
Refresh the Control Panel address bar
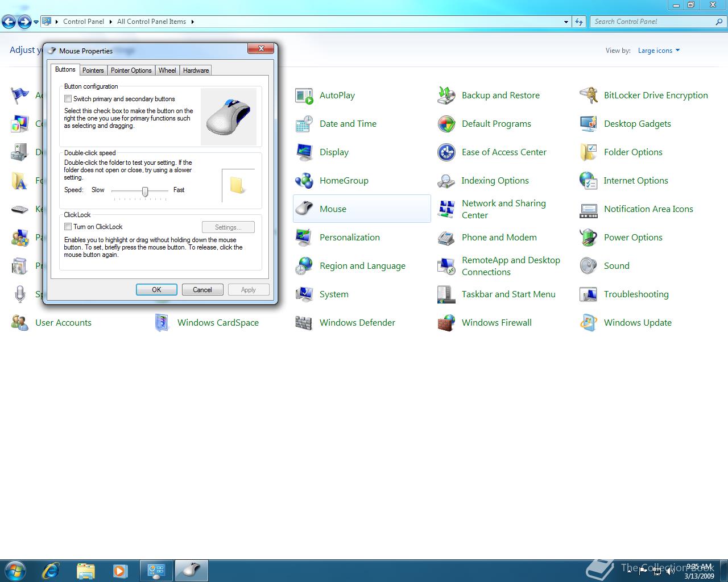(579, 22)
